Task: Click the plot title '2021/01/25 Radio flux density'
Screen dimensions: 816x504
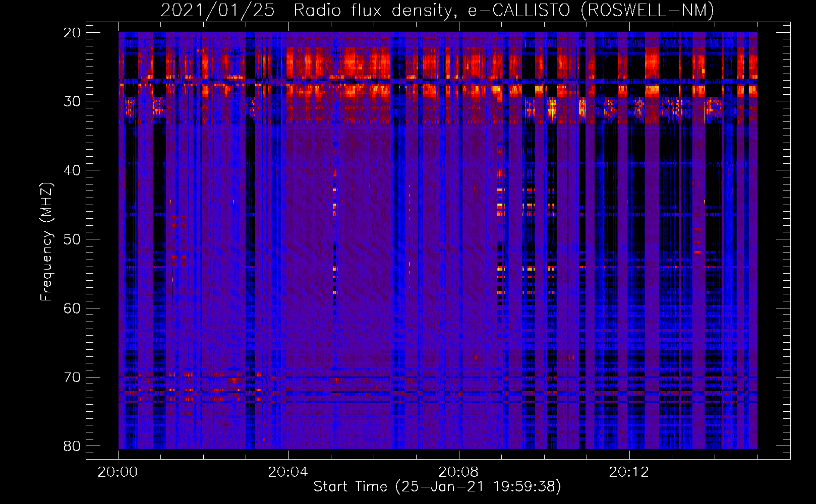Action: (x=437, y=10)
